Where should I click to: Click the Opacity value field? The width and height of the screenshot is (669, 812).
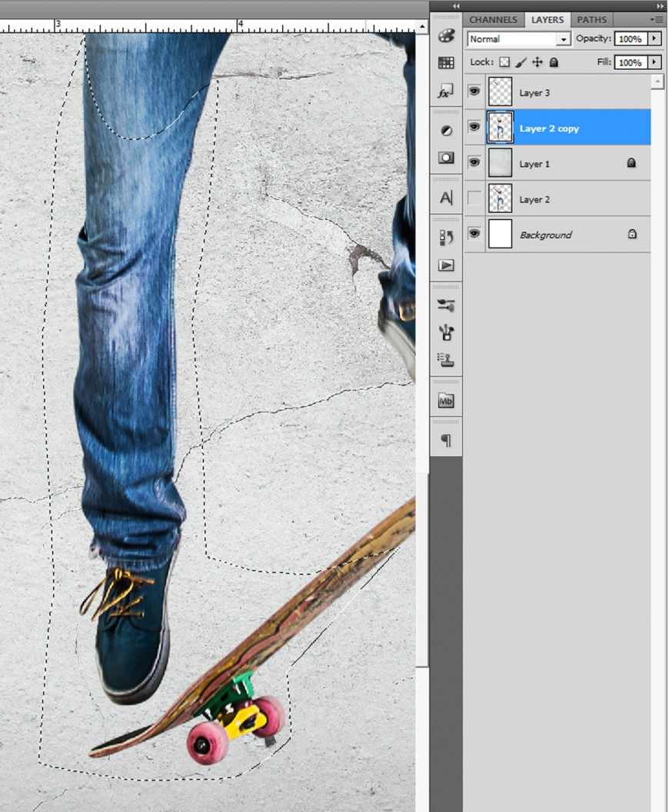[631, 39]
